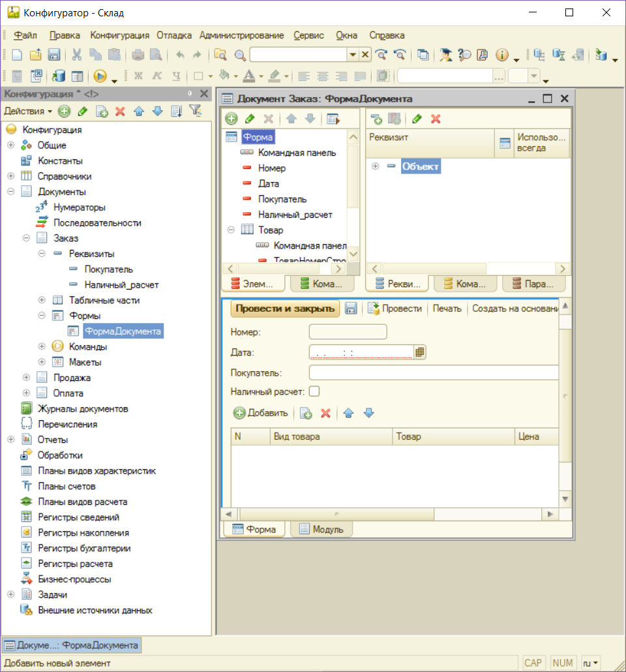Collapse the Заказ document node

pyautogui.click(x=27, y=238)
